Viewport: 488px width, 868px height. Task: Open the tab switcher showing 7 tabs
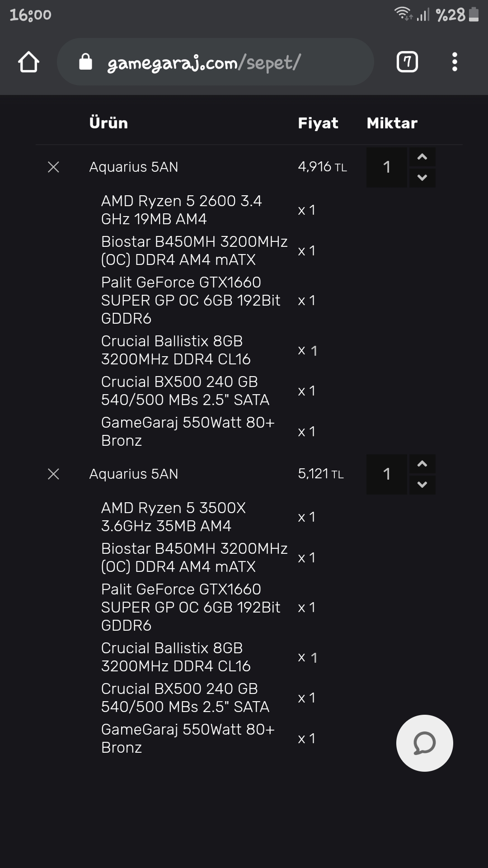407,62
